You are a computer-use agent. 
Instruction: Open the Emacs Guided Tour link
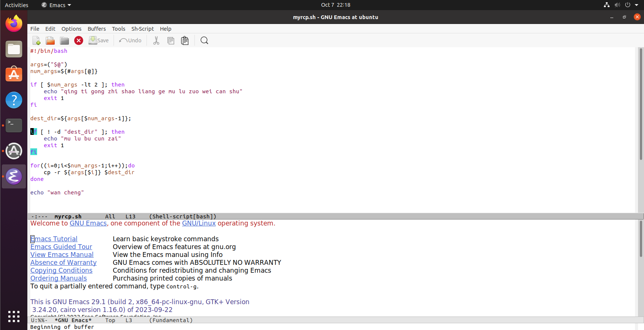click(x=61, y=247)
